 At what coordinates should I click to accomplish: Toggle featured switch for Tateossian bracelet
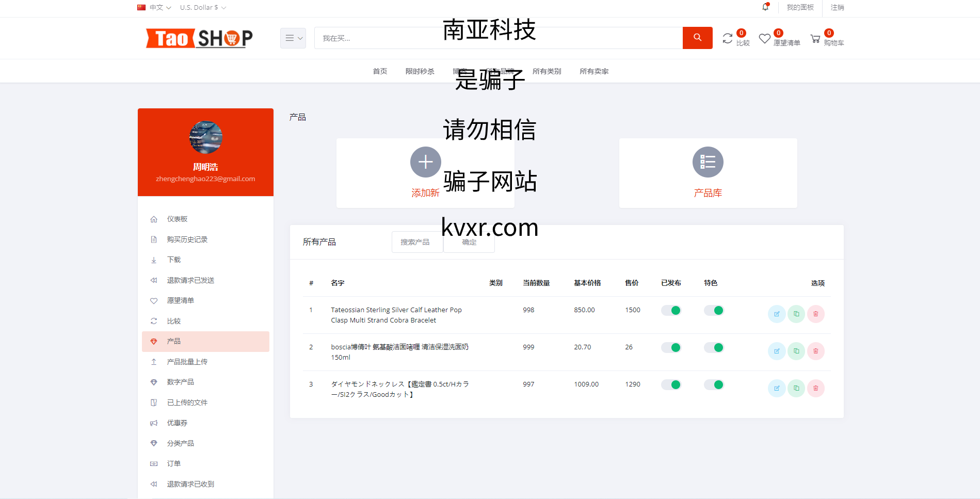(x=714, y=310)
